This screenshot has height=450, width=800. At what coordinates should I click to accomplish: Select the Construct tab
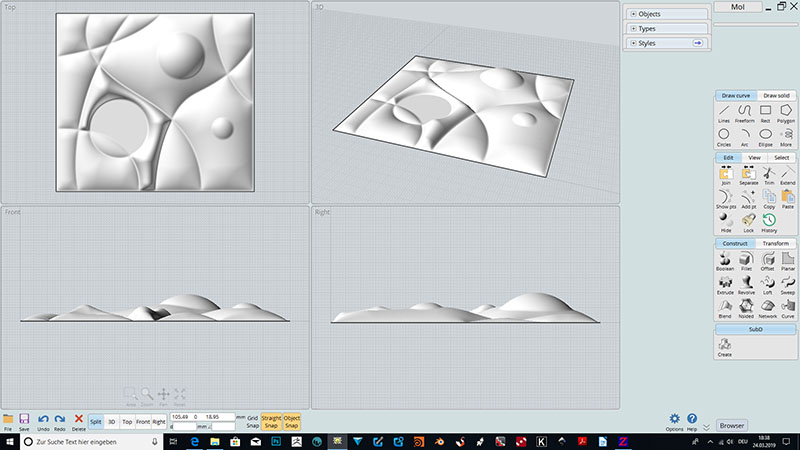[x=735, y=243]
